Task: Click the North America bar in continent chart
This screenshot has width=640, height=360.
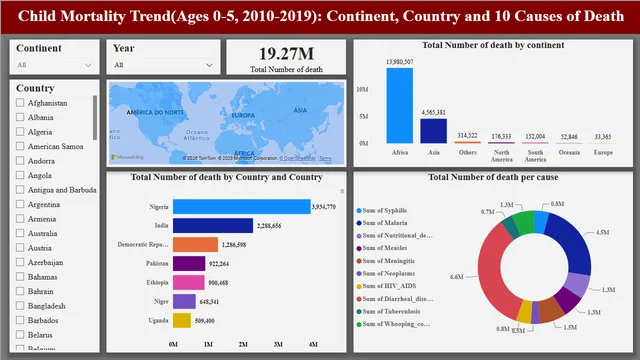Action: coord(501,143)
